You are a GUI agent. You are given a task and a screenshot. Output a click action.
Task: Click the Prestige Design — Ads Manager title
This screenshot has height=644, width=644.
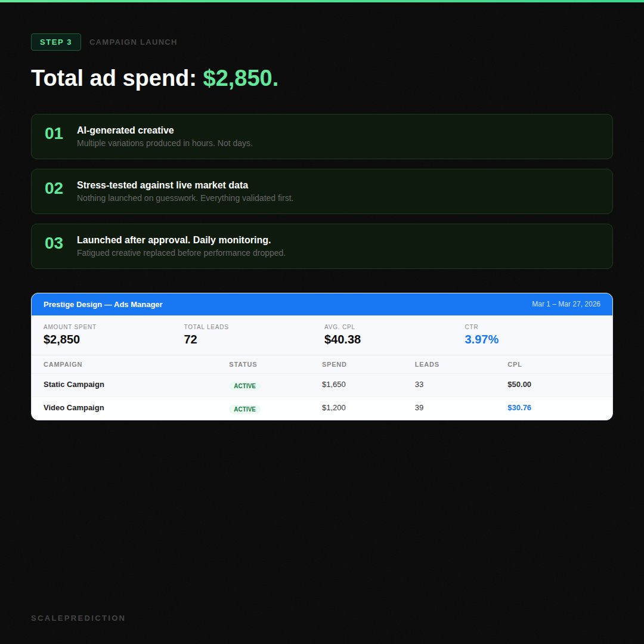coord(103,305)
